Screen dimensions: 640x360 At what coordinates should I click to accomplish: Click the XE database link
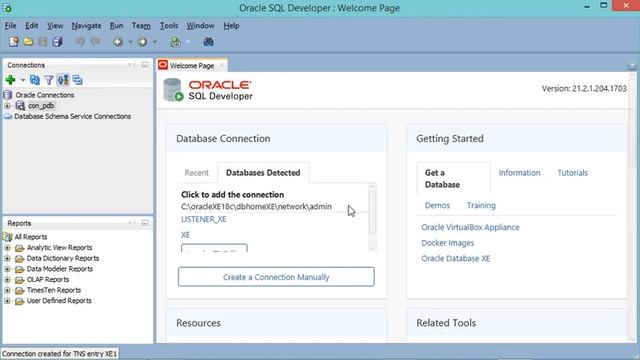tap(186, 235)
